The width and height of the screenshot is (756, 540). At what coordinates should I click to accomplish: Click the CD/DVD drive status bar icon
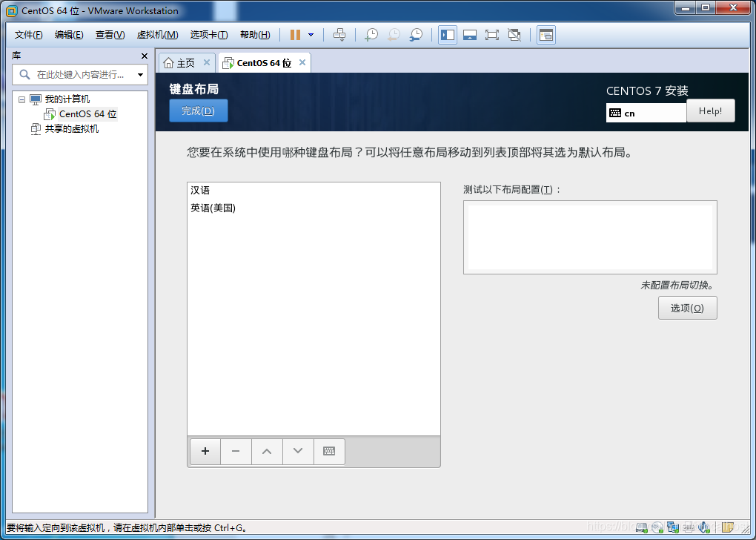tap(657, 527)
